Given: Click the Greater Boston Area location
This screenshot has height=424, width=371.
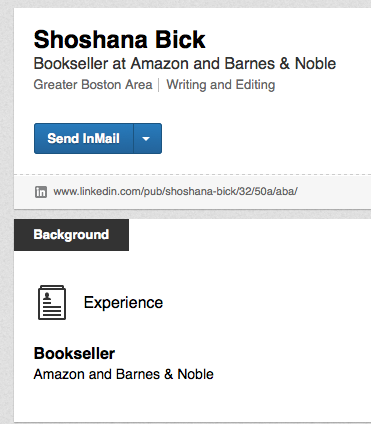Looking at the screenshot, I should pyautogui.click(x=93, y=85).
